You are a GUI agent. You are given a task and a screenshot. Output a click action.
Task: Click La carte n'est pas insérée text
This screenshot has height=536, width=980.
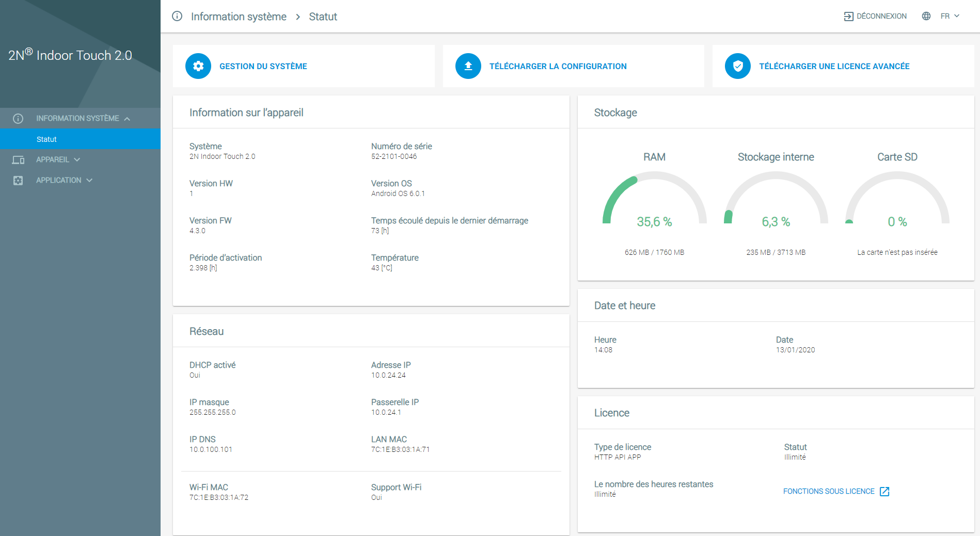click(897, 252)
